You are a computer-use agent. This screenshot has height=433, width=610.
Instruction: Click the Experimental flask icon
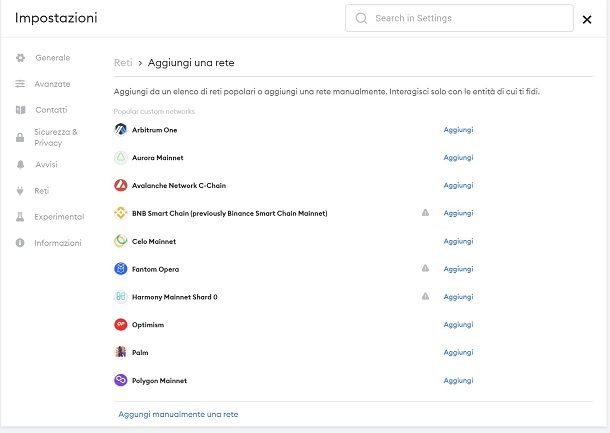(x=20, y=217)
